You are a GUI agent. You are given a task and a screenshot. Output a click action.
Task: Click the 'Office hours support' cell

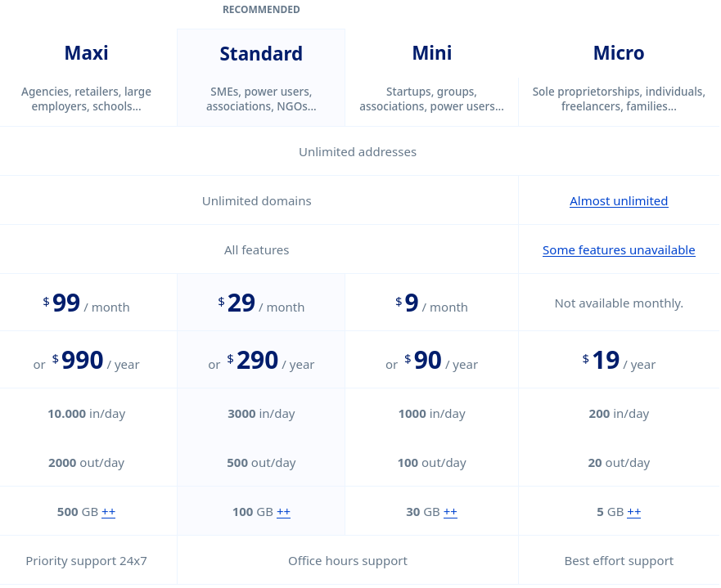coord(348,560)
